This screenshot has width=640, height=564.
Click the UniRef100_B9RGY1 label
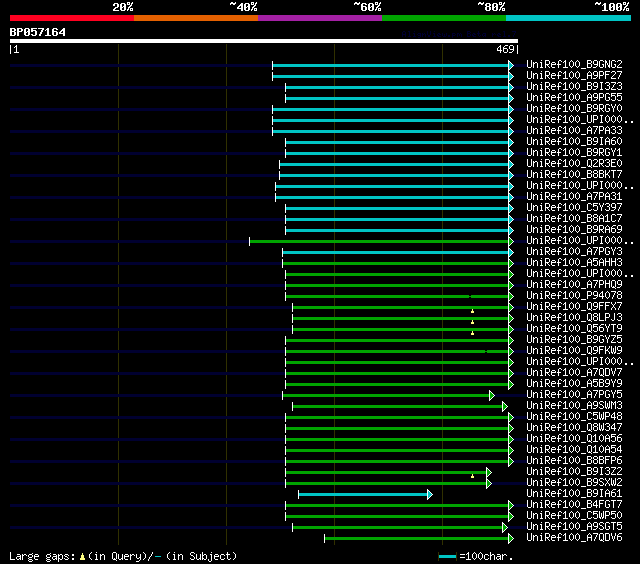(x=574, y=153)
